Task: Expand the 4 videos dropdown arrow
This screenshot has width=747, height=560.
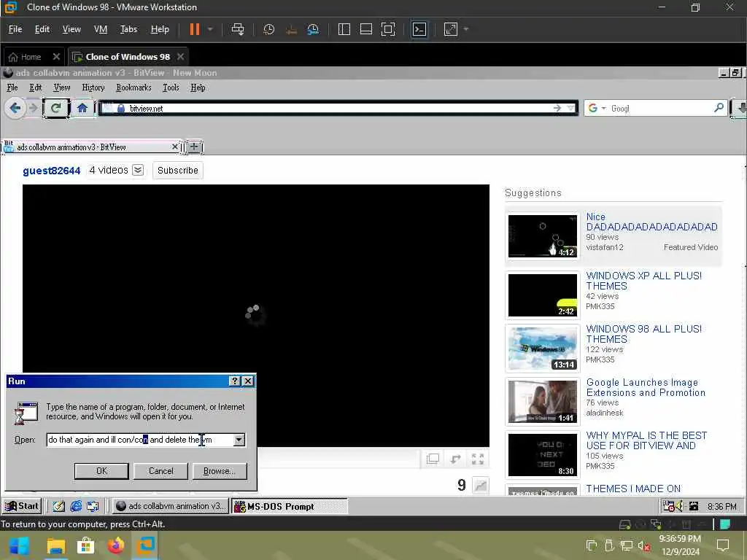Action: [x=138, y=170]
